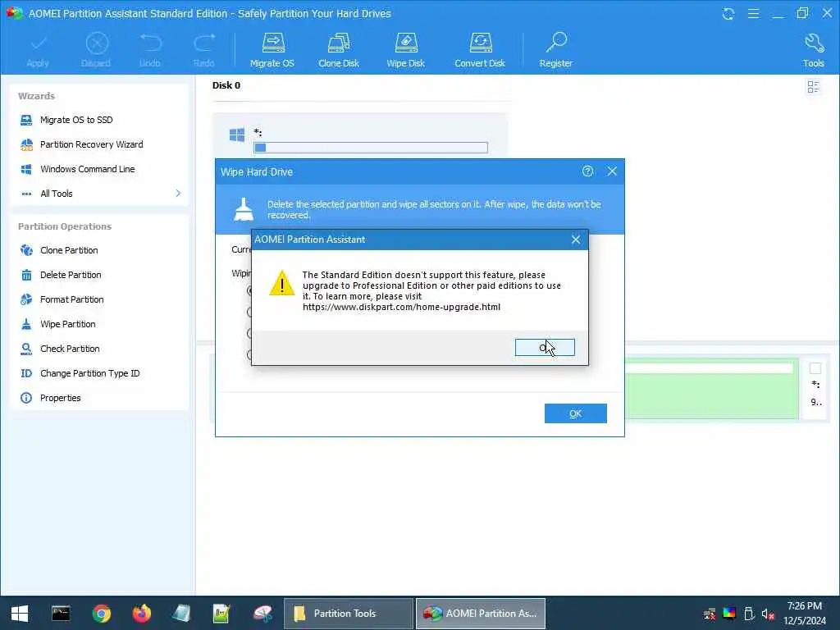
Task: Click the refresh icon in title bar
Action: 728,13
